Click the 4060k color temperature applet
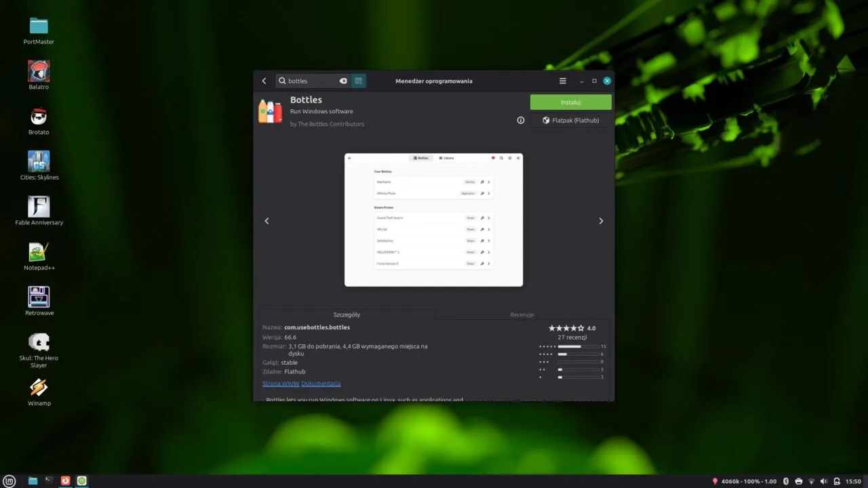This screenshot has height=488, width=868. 744,481
